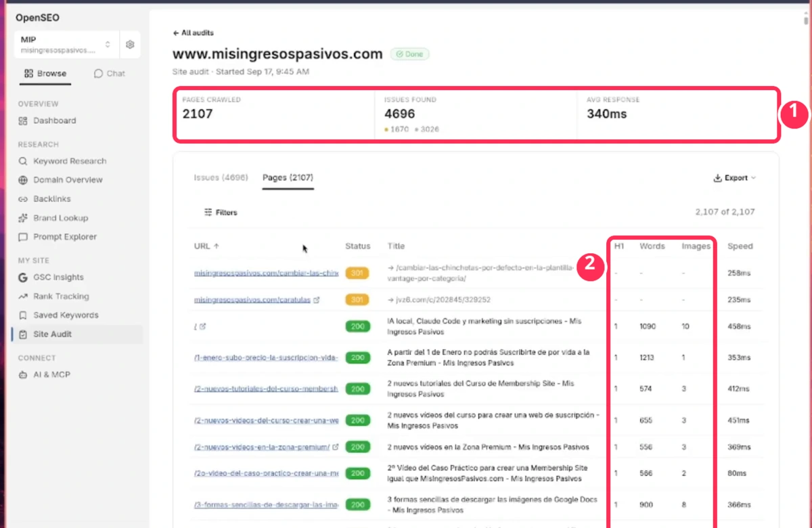The height and width of the screenshot is (528, 812).
Task: Click external link icon beside root URL
Action: (x=203, y=326)
